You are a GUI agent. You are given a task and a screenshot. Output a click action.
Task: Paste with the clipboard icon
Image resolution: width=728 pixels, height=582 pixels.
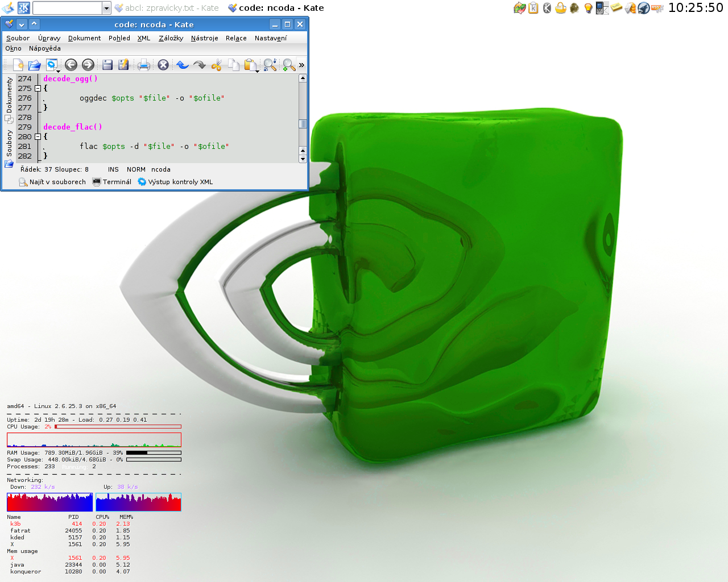pyautogui.click(x=251, y=65)
